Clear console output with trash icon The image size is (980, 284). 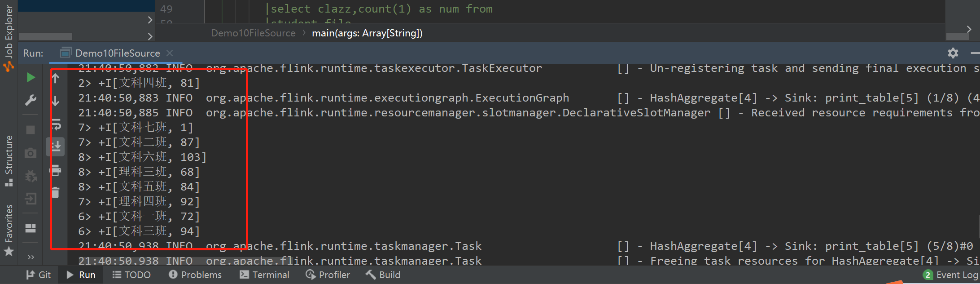tap(56, 193)
